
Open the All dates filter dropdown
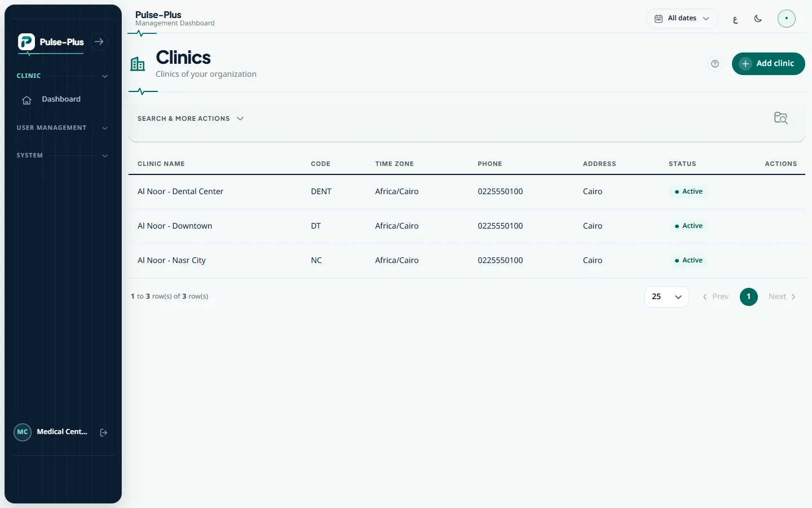pos(682,19)
